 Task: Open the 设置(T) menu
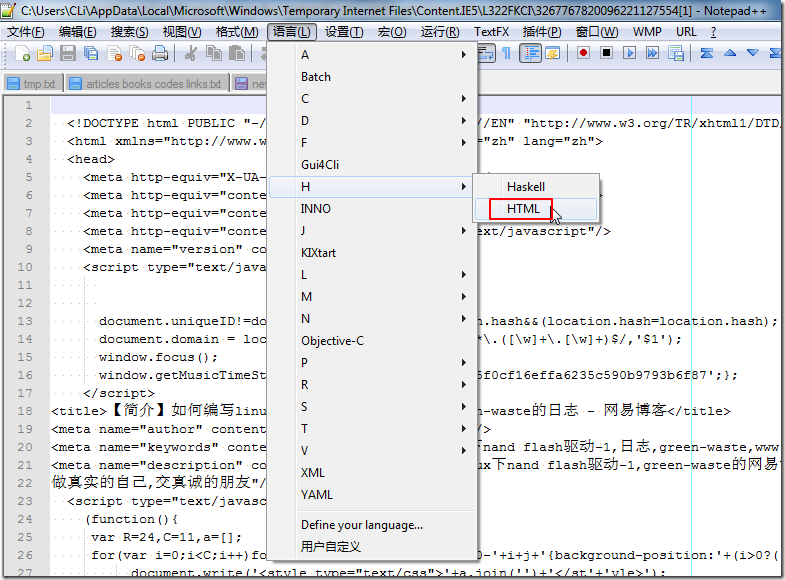(344, 32)
